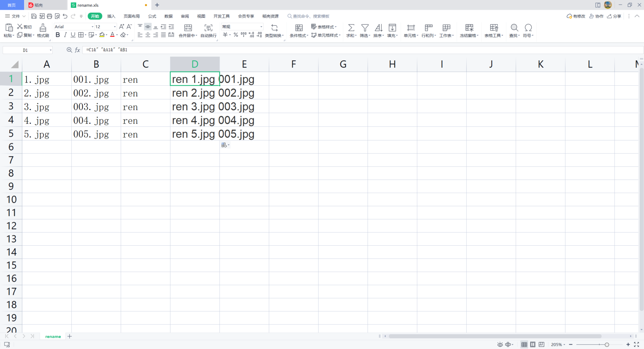Screen dimensions: 644x349
Task: Select the Format Painter (格式刷) tool
Action: pos(43,30)
